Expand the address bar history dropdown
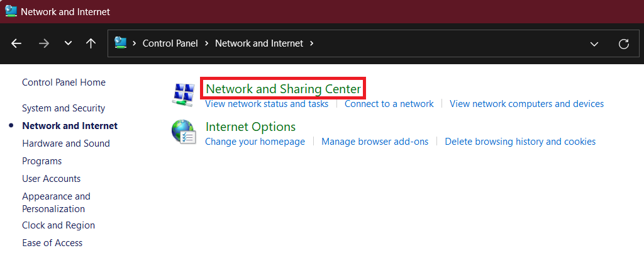644x265 pixels. (x=594, y=43)
